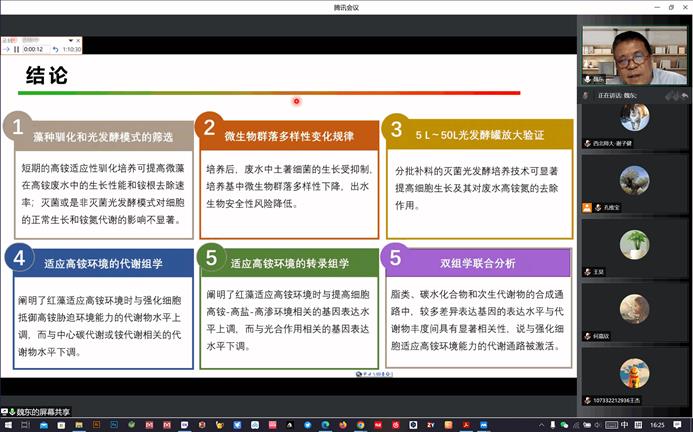The width and height of the screenshot is (693, 432).
Task: Select the speaker's main video thumbnail
Action: click(x=634, y=55)
